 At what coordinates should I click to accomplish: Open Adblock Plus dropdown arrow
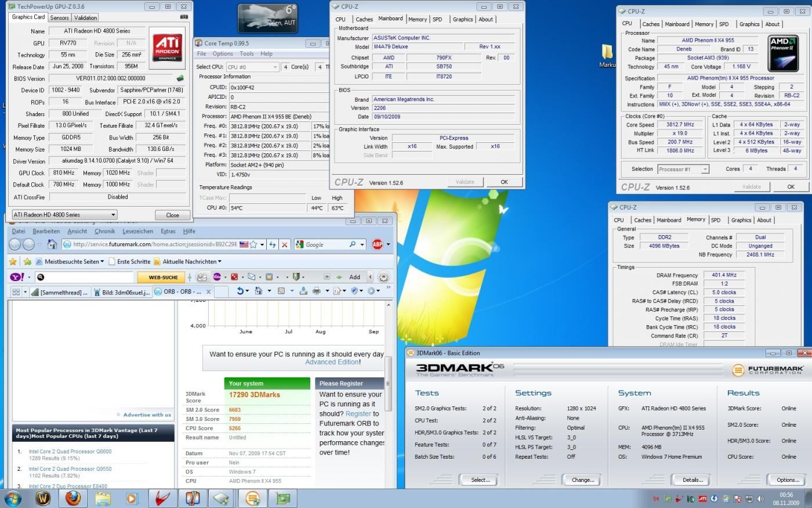(x=388, y=244)
